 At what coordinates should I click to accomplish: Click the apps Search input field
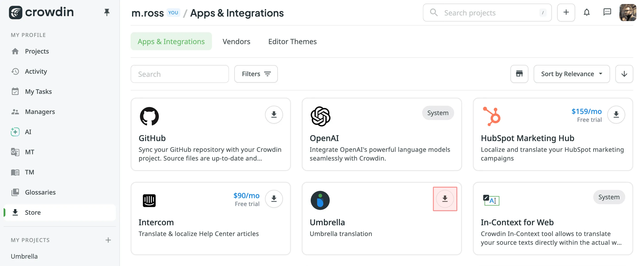coord(180,74)
